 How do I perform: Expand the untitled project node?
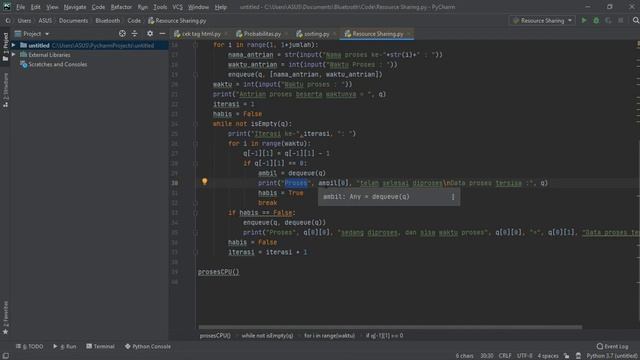[x=13, y=45]
